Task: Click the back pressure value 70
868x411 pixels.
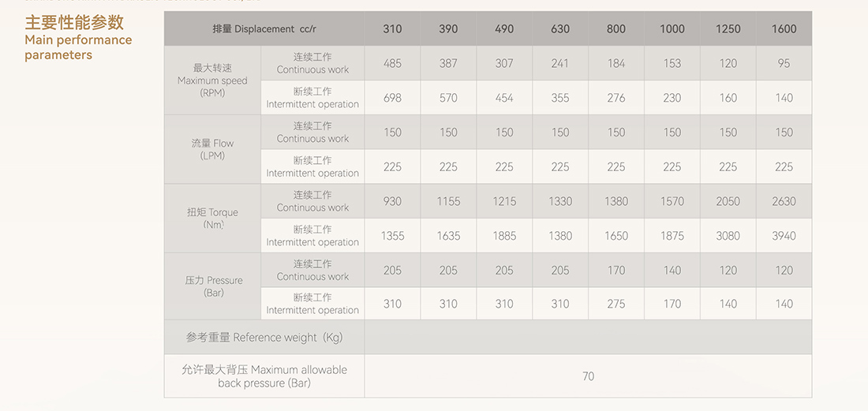Action: tap(588, 376)
